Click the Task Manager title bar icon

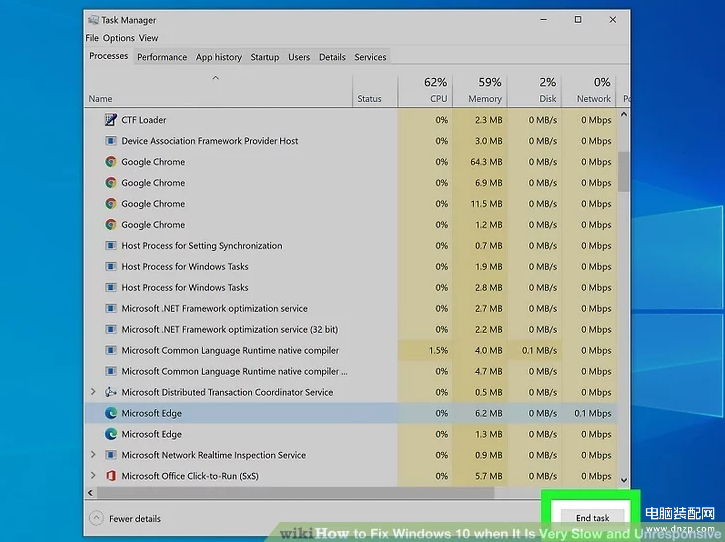93,20
